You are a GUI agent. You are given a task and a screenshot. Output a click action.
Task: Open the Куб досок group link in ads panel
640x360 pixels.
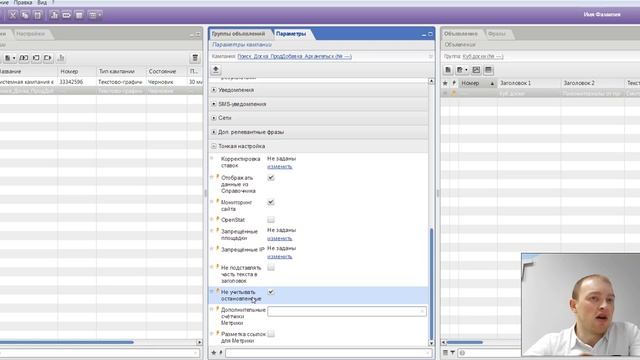coord(483,56)
